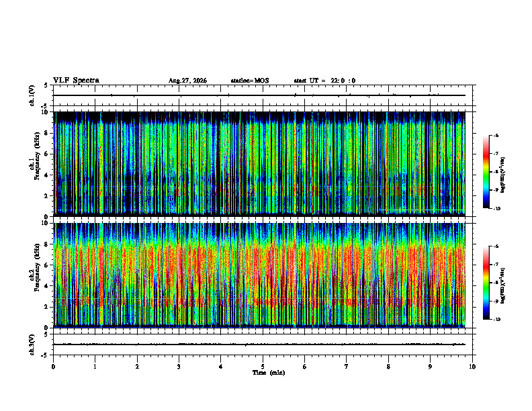Click the ch.1 frequency tick "6"
532x411 pixels.
coord(47,154)
